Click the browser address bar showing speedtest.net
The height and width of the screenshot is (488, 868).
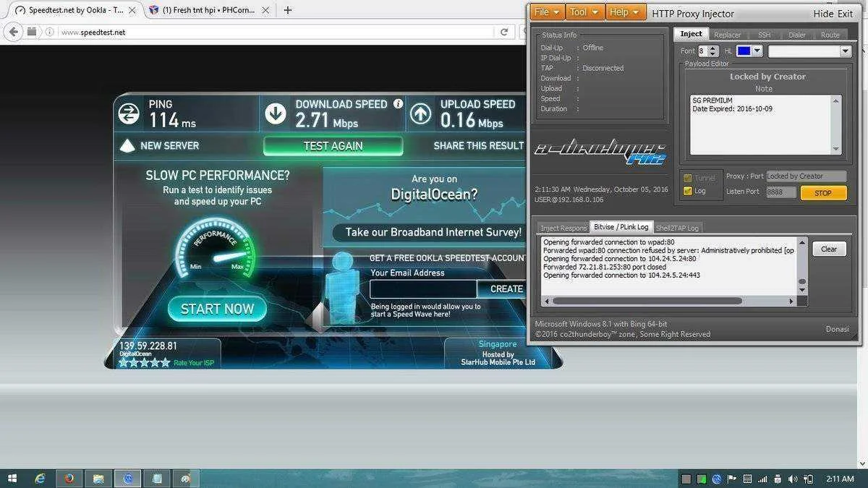(277, 32)
